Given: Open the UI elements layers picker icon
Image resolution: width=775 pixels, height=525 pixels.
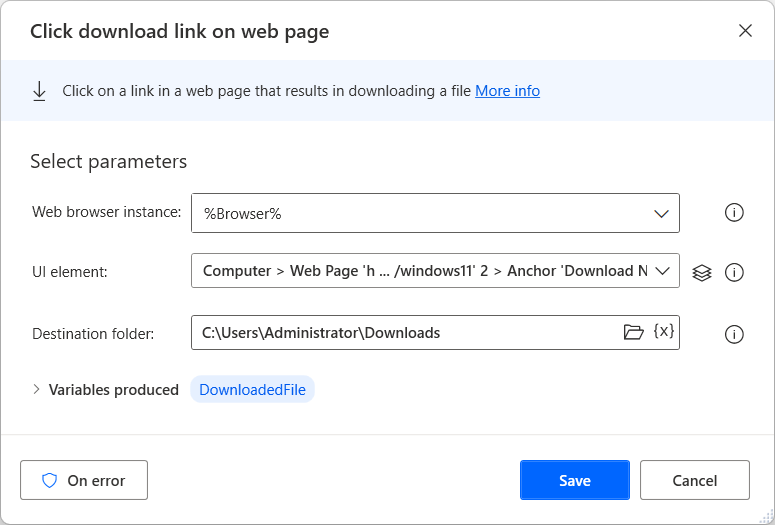Looking at the screenshot, I should (x=702, y=272).
